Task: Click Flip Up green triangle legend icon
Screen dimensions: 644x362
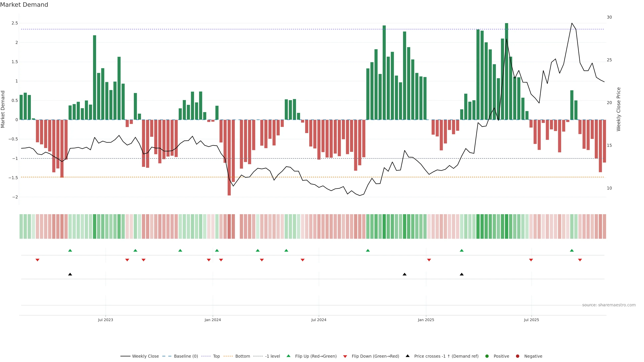Action: click(x=288, y=356)
